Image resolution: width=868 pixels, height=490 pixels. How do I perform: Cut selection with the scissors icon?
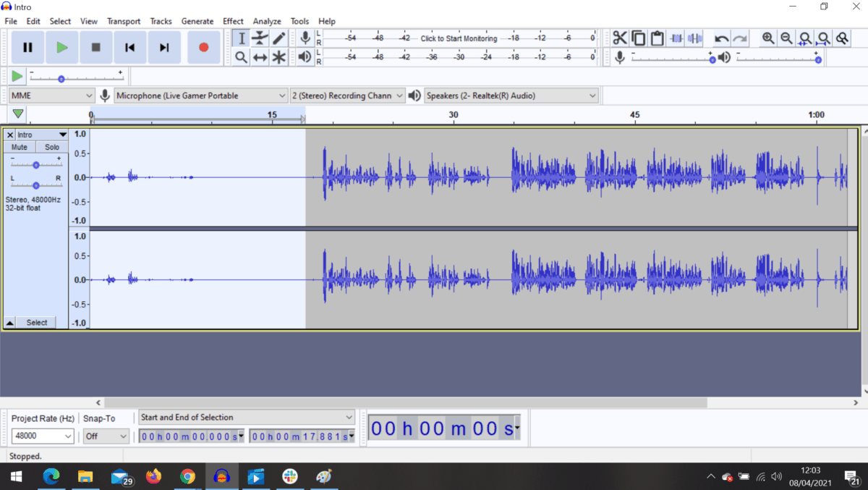(x=620, y=38)
